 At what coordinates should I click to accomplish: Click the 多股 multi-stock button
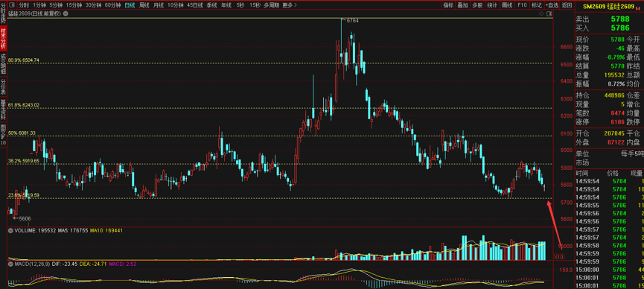477,5
